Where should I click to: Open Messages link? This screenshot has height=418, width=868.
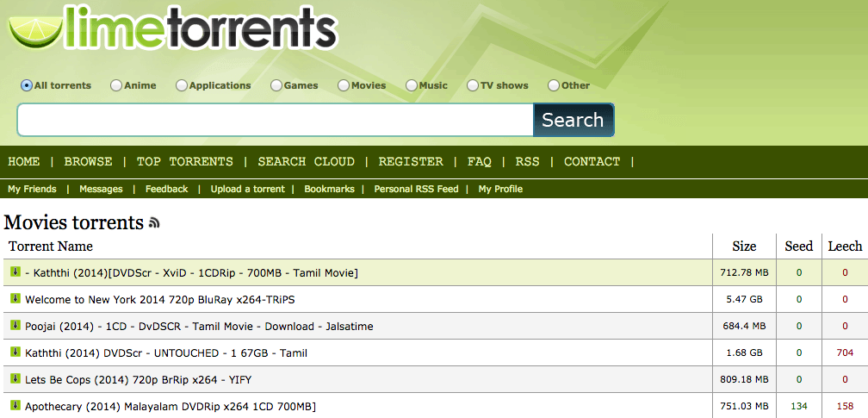(101, 189)
